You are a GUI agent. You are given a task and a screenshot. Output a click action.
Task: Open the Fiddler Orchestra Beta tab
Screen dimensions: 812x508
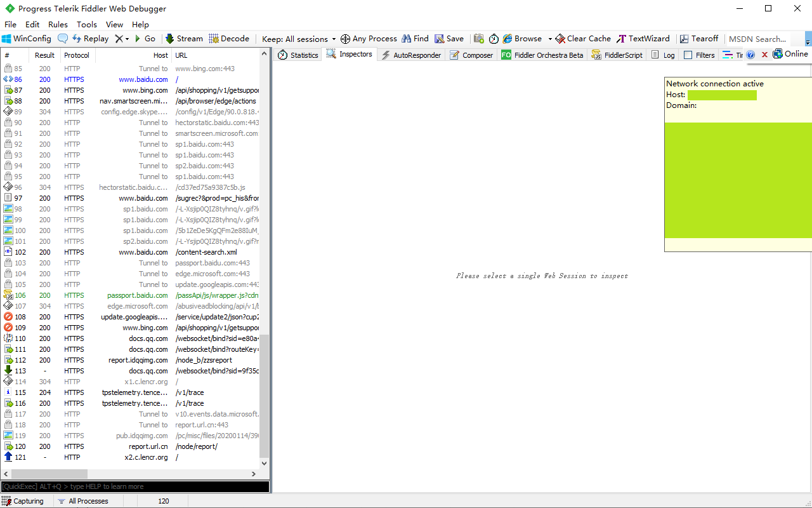coord(542,55)
